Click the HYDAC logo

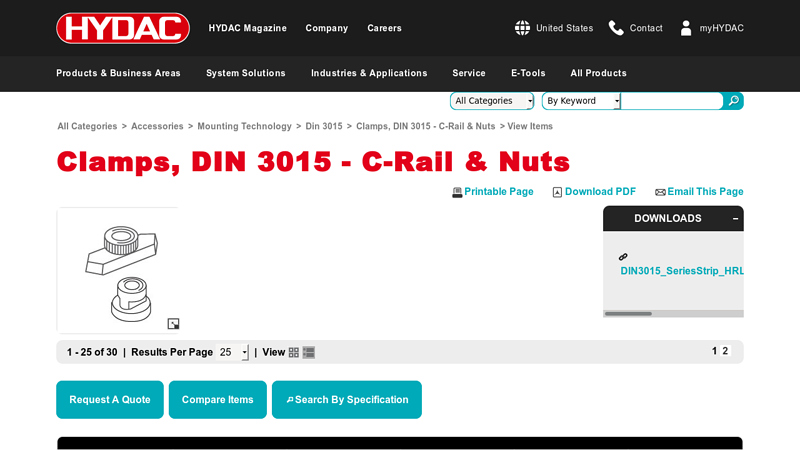(x=123, y=28)
